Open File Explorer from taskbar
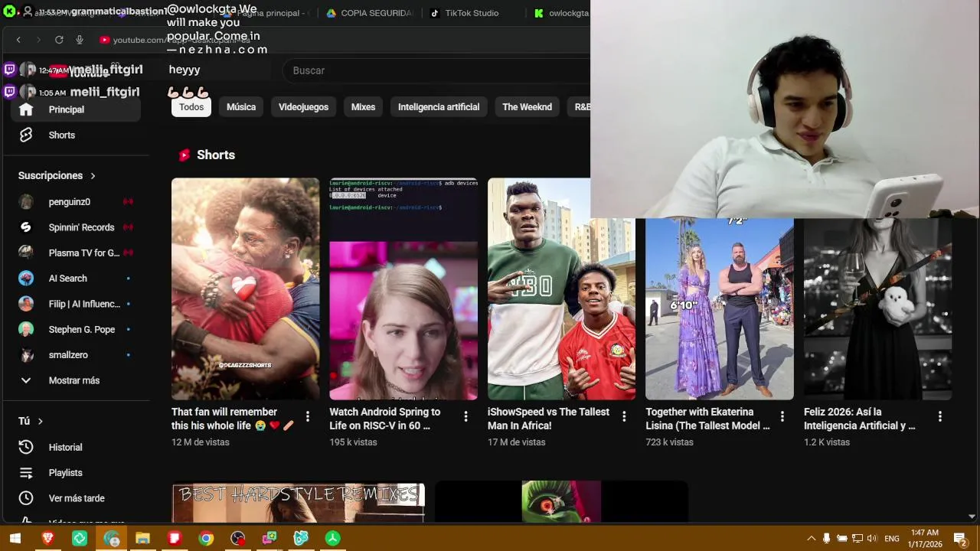This screenshot has height=551, width=980. pyautogui.click(x=142, y=539)
